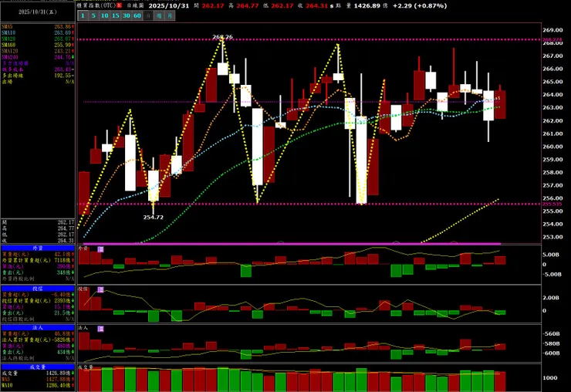Click the 多出場線 row valued 192.55
This screenshot has height=392, width=571.
tap(38, 76)
